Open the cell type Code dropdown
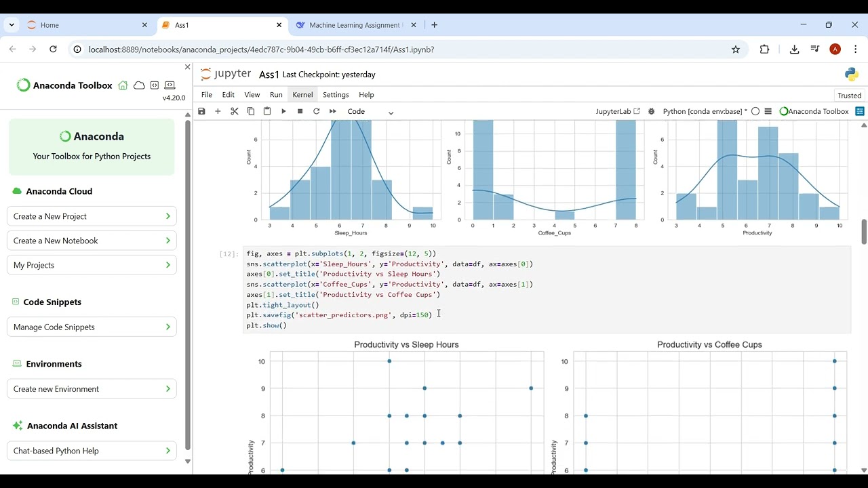Image resolution: width=868 pixels, height=488 pixels. click(x=370, y=111)
